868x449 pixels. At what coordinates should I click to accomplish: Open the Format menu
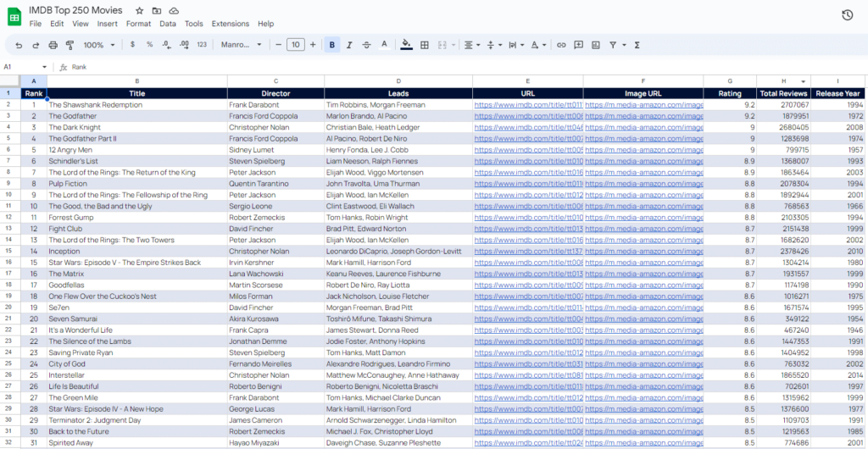pyautogui.click(x=138, y=24)
